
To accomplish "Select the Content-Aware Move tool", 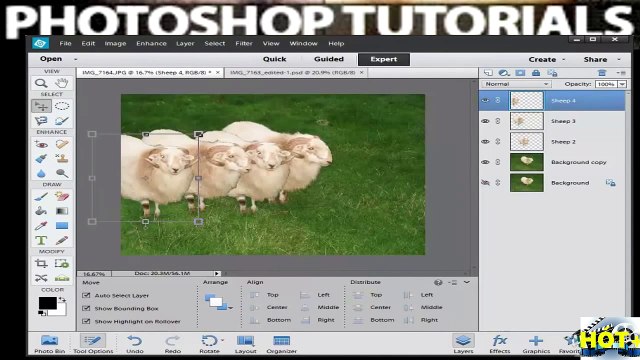I will tap(41, 278).
